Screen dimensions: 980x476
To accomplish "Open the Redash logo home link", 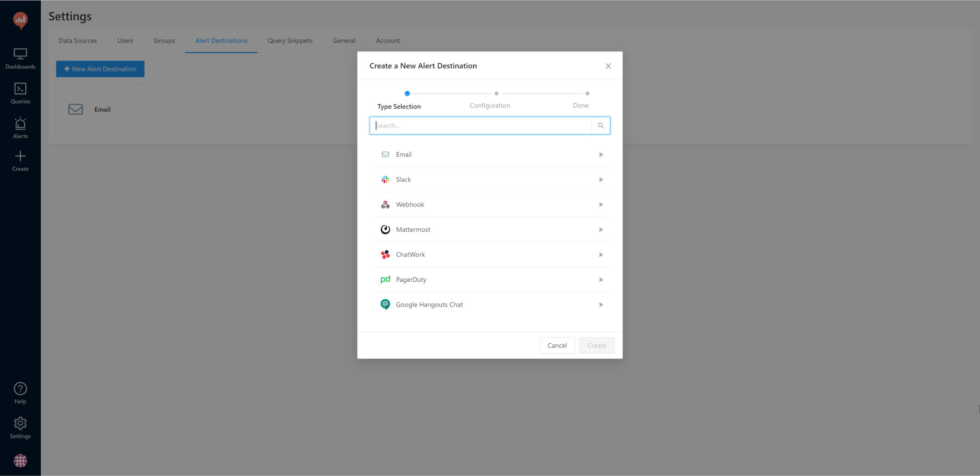I will coord(20,20).
